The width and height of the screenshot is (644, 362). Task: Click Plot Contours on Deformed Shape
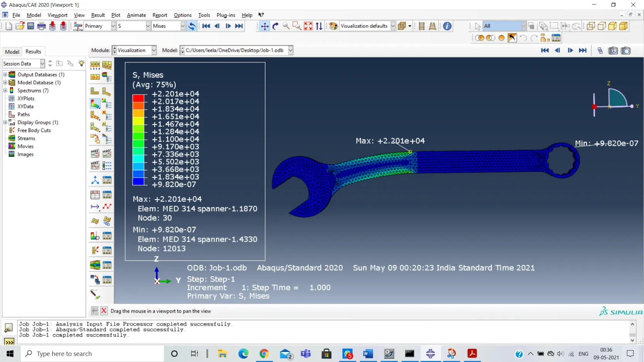95,104
